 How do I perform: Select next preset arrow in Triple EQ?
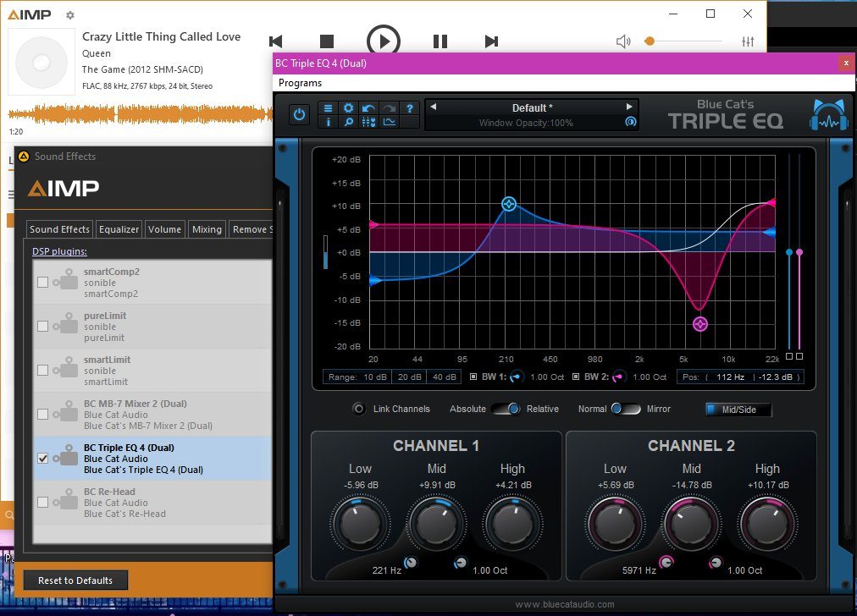pyautogui.click(x=629, y=107)
